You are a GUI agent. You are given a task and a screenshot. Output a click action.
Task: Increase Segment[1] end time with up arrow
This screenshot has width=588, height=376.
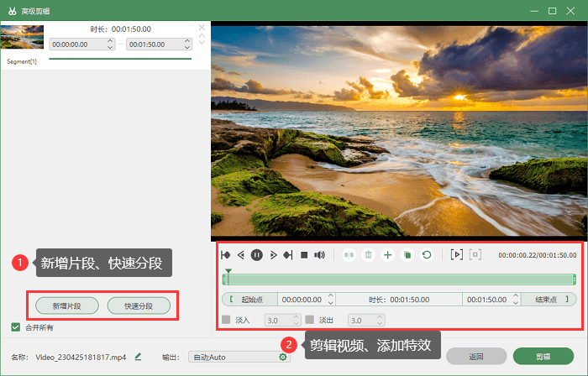(187, 41)
